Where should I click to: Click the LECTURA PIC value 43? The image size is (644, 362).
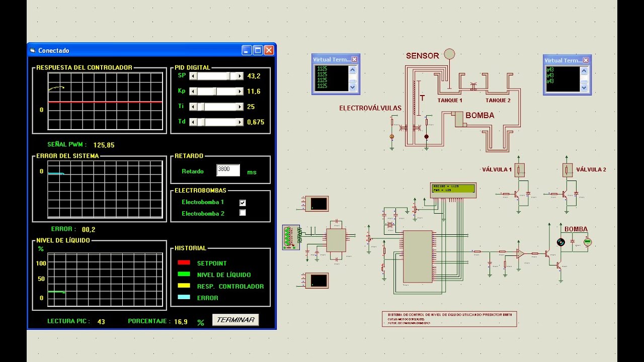[x=101, y=321]
